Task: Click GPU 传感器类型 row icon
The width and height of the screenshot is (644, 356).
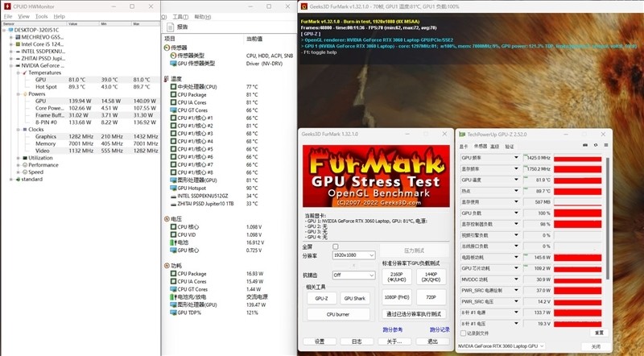Action: tap(173, 64)
